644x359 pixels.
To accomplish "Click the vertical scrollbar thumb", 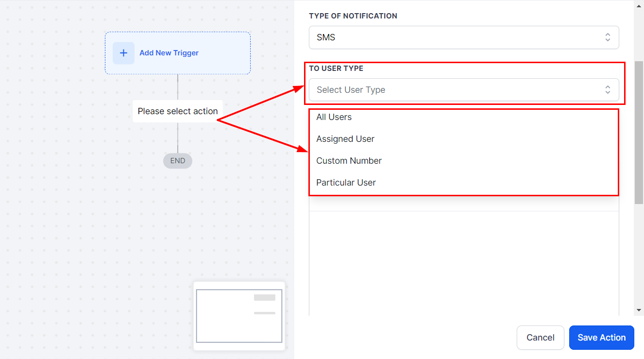I will click(x=639, y=131).
